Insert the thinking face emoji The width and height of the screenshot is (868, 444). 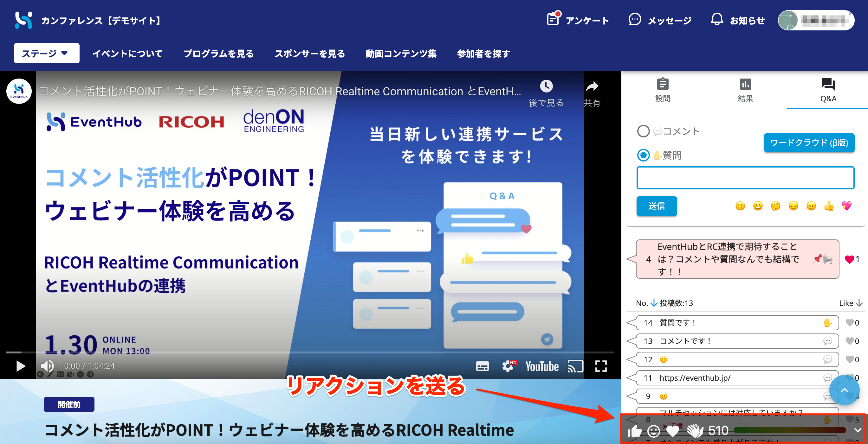click(x=776, y=206)
